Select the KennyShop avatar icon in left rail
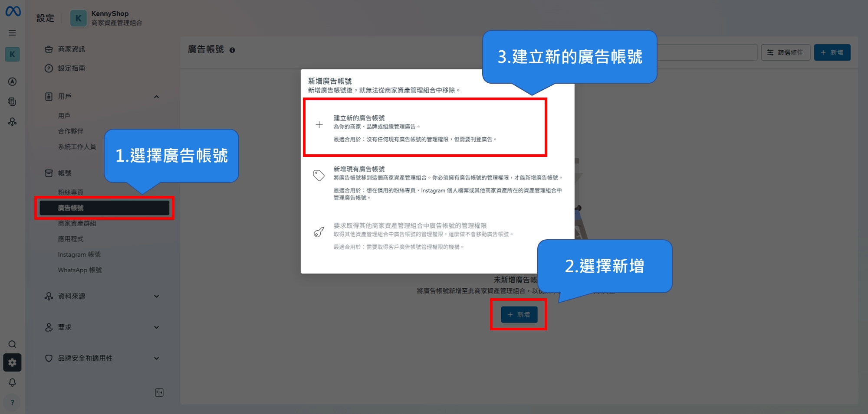Image resolution: width=868 pixels, height=414 pixels. coord(12,54)
